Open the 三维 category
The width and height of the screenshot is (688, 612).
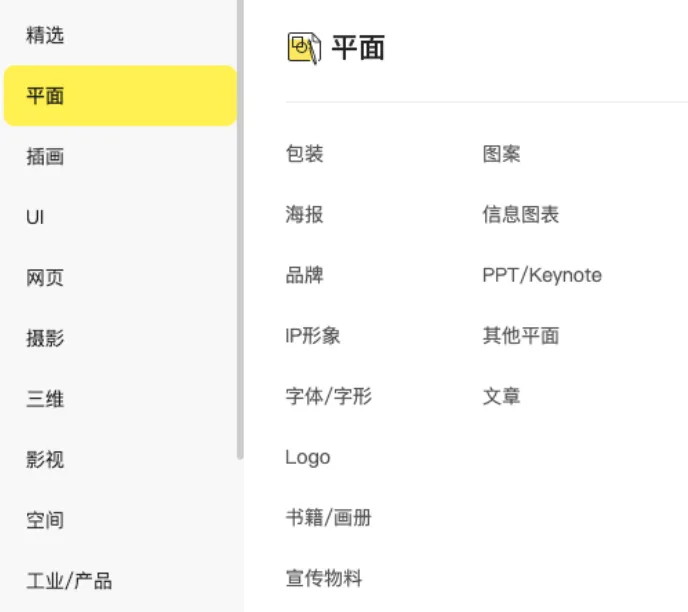pos(45,399)
